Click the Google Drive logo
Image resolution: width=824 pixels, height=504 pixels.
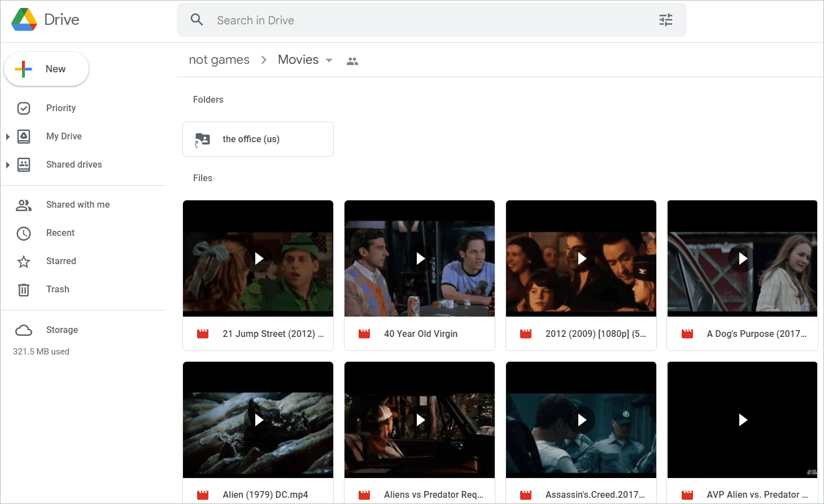click(24, 20)
